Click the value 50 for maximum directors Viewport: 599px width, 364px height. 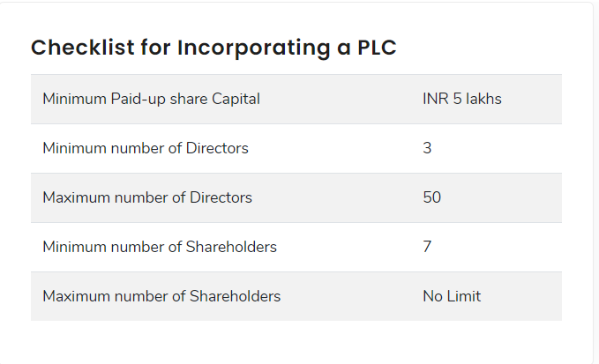(x=431, y=197)
